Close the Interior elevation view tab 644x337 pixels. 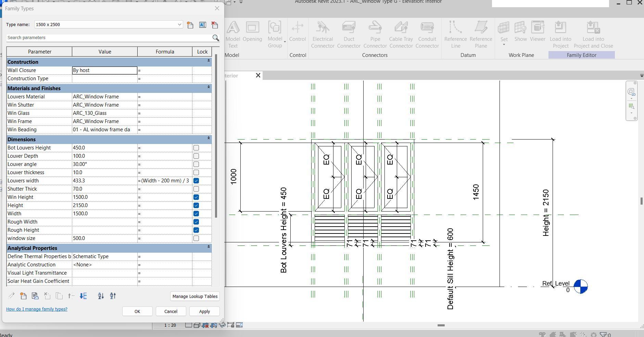tap(258, 75)
